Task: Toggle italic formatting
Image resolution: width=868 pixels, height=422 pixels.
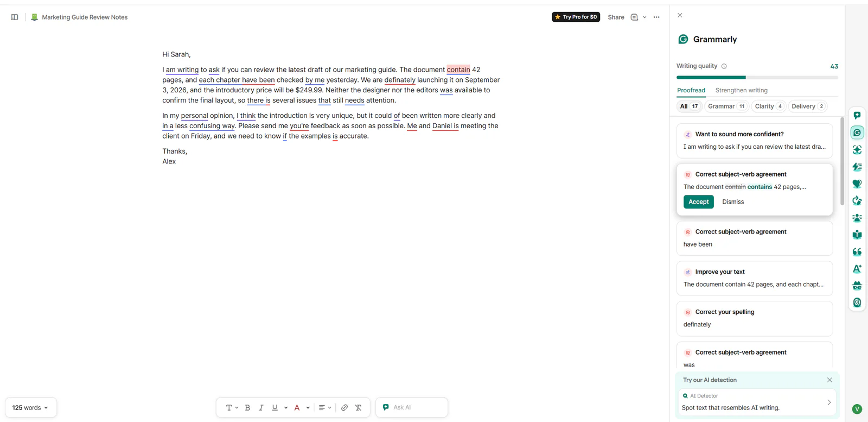Action: pyautogui.click(x=261, y=407)
